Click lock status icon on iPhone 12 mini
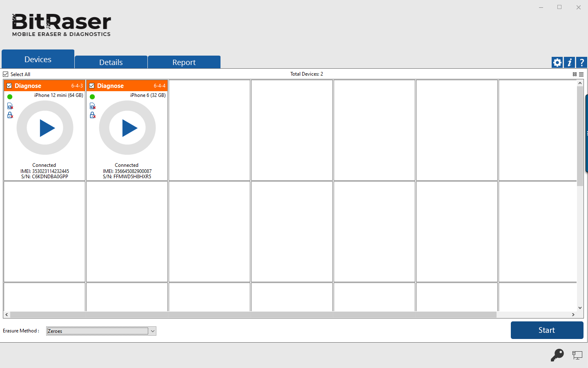Screen dimensions: 588x368 pos(10,115)
